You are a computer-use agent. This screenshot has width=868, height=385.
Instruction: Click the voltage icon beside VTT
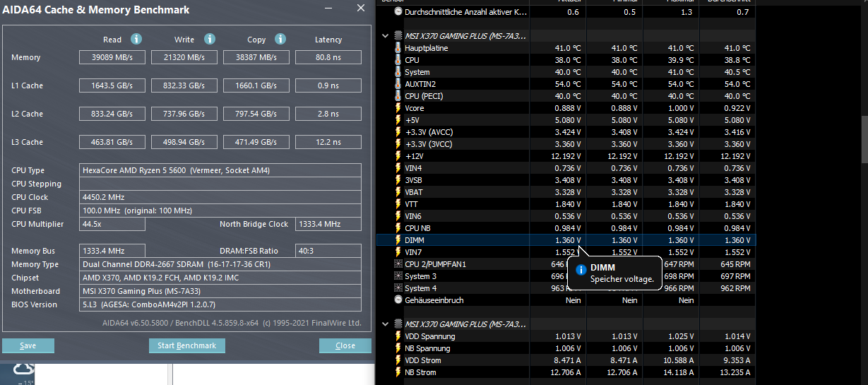(x=398, y=204)
